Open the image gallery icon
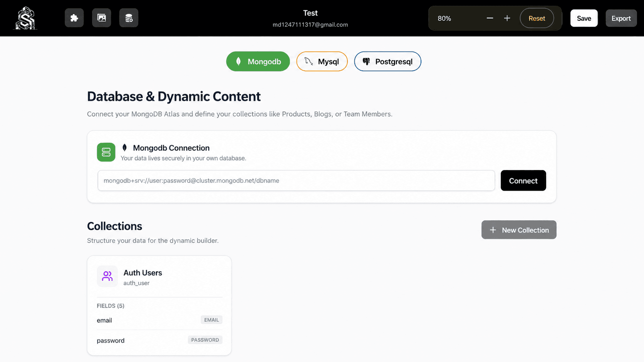Viewport: 644px width, 362px height. point(102,18)
